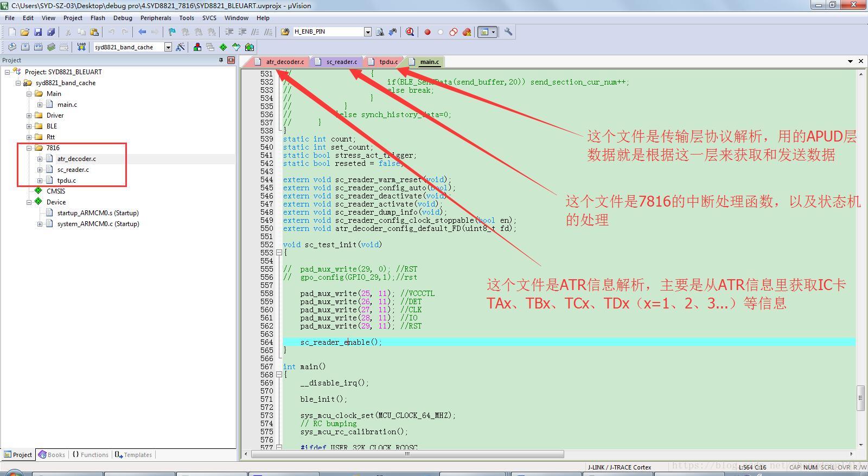Indent selected lines icon
Viewport: 868px width, 476px height.
[229, 32]
